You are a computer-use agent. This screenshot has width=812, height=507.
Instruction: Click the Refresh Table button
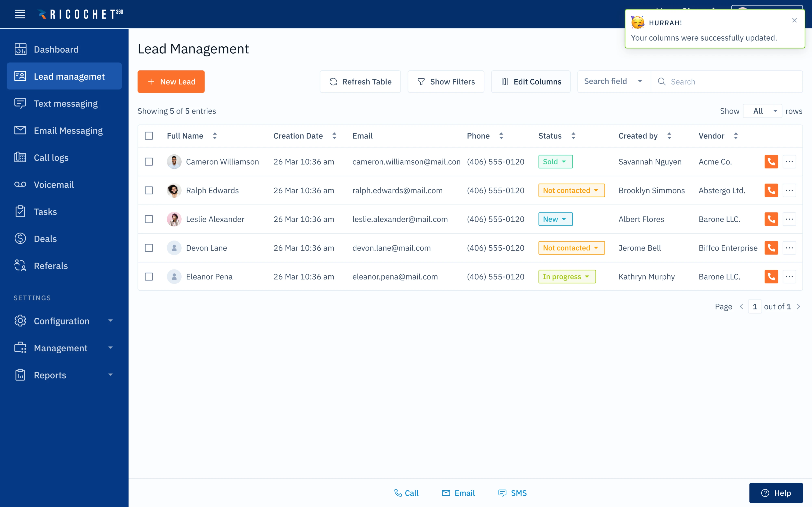(x=360, y=81)
